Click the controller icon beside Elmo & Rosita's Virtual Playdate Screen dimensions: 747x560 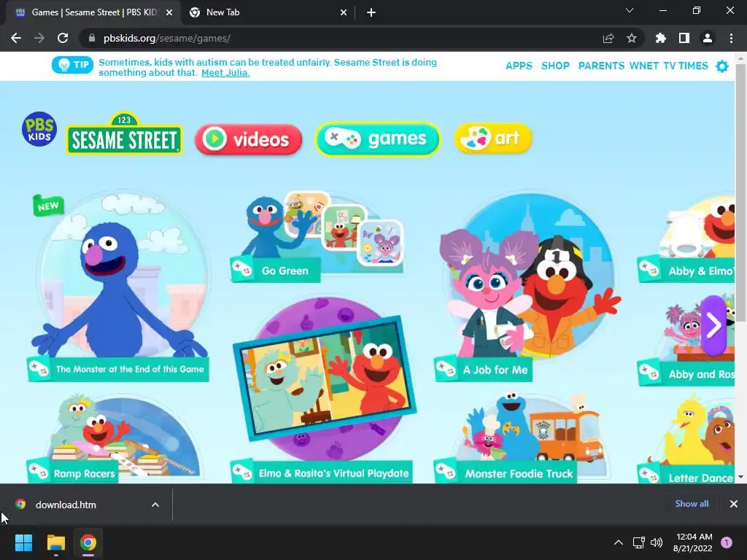point(242,472)
